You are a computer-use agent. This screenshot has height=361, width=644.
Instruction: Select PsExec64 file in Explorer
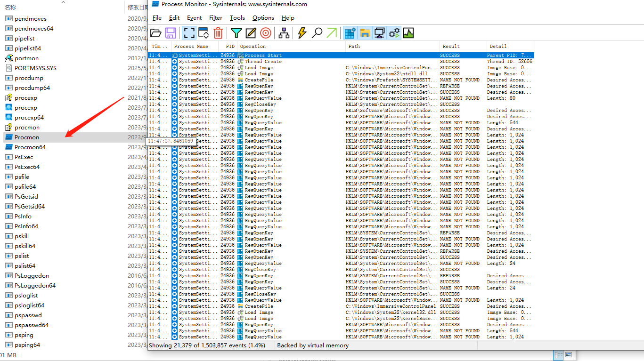click(27, 167)
